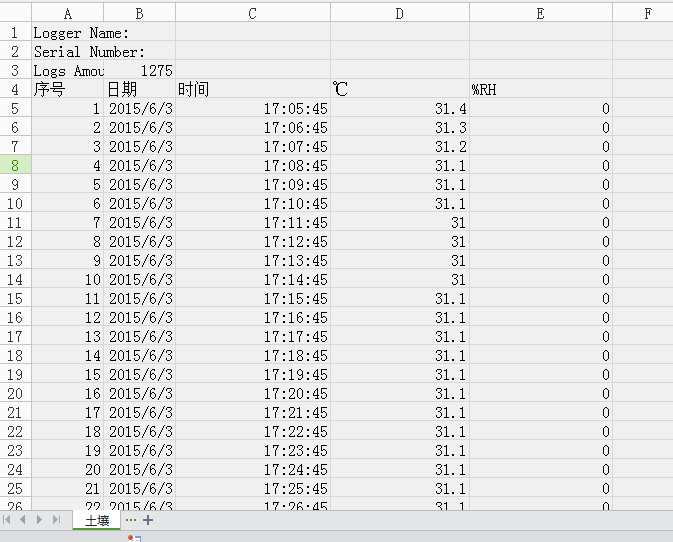Click the Serial Number: cell
This screenshot has height=542, width=673.
(67, 52)
